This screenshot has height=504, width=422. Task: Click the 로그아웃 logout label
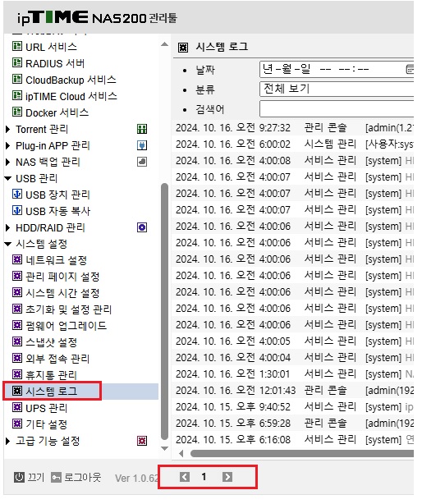83,477
